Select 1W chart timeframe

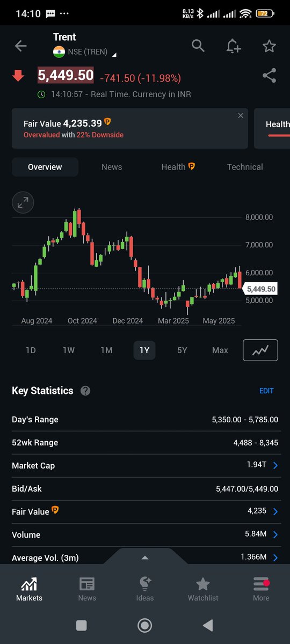69,350
